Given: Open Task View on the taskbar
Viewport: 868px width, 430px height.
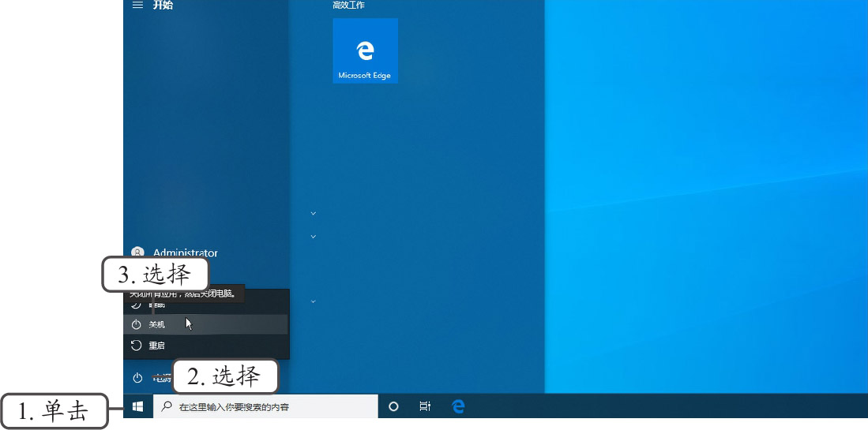Looking at the screenshot, I should (425, 406).
